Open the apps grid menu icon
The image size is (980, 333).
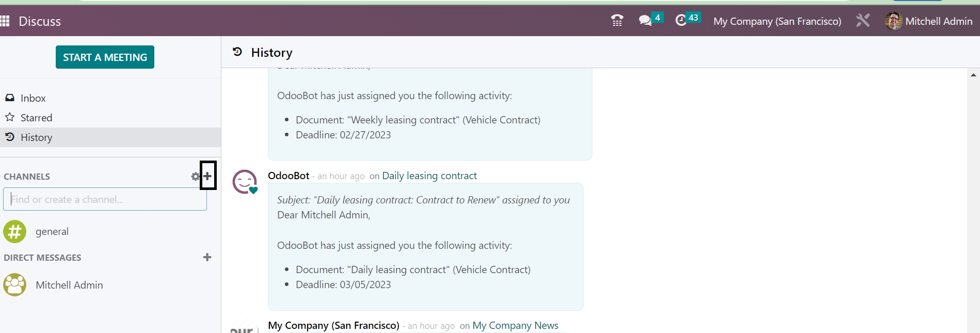coord(5,21)
